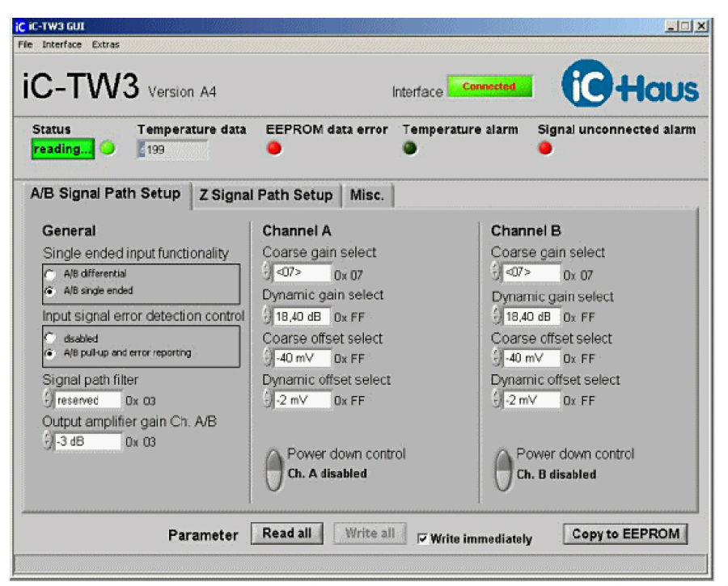
Task: Click the Signal path filter stepper arrows
Action: pos(48,398)
